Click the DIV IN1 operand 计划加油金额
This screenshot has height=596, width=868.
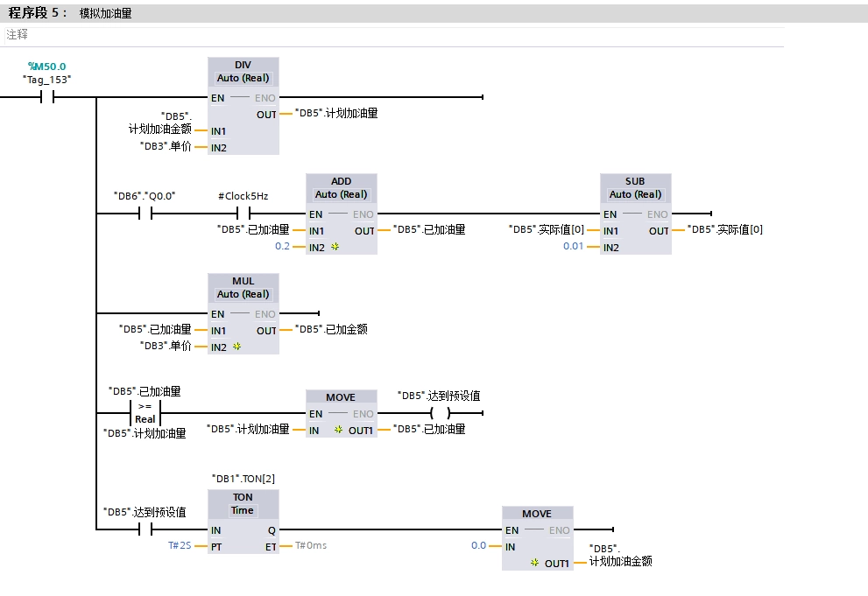(160, 123)
